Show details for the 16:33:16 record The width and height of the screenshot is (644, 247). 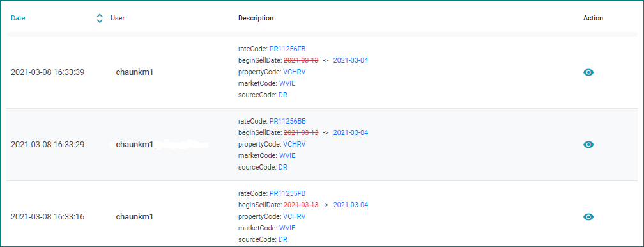click(588, 217)
